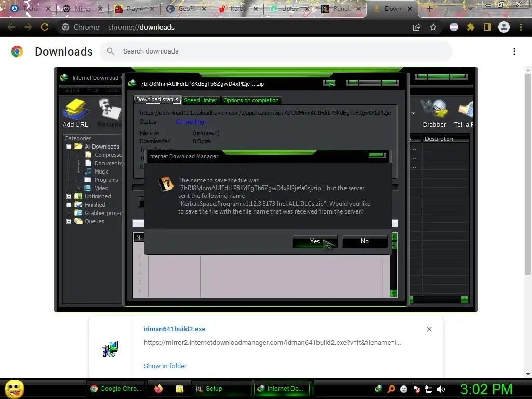
Task: Click the Start smiley button
Action: [14, 389]
